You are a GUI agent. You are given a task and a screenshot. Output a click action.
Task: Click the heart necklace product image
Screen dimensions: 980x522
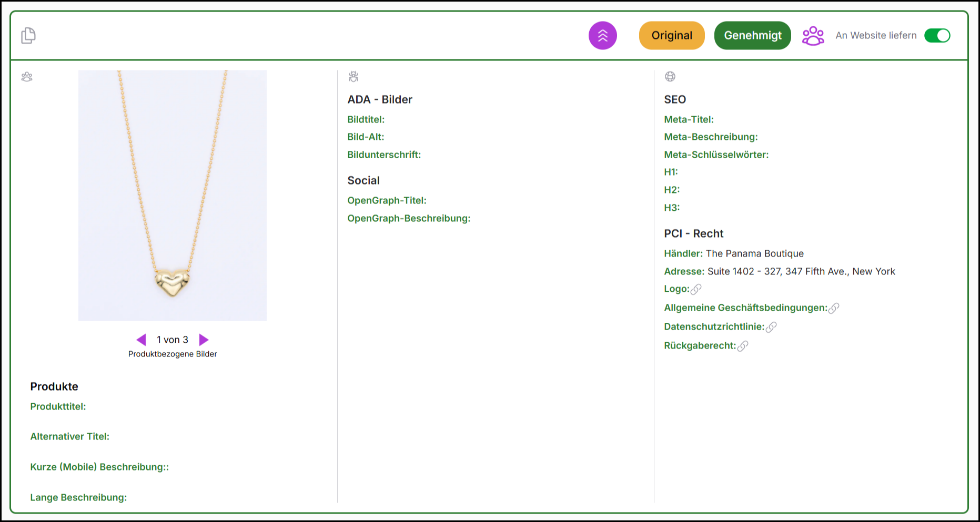click(x=173, y=196)
